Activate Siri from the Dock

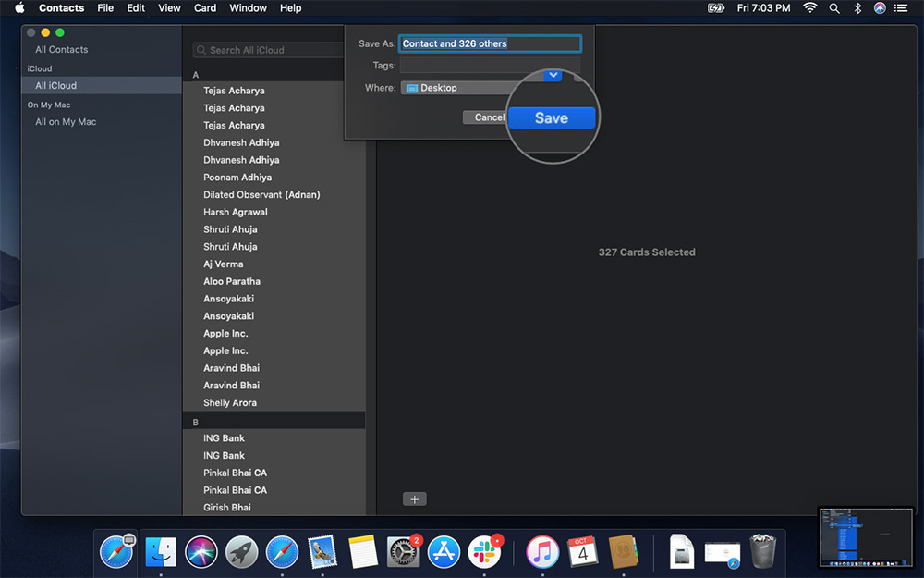(200, 552)
